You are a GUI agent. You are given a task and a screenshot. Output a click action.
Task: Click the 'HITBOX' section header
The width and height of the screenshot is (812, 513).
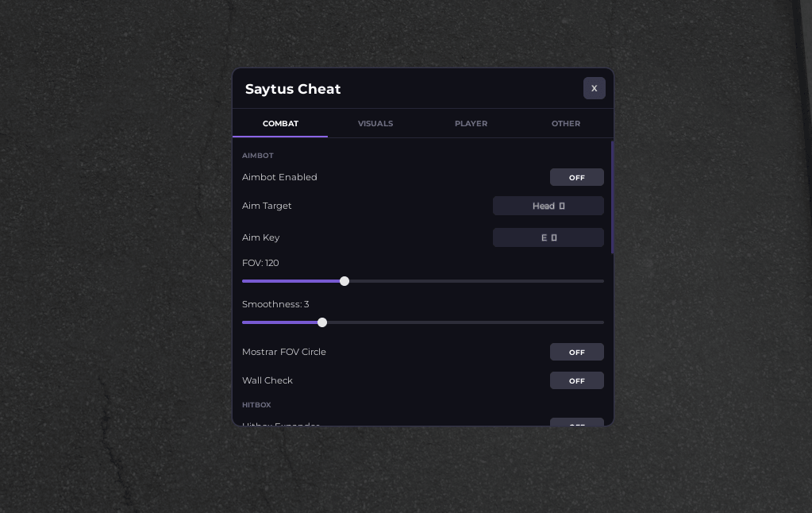tap(256, 405)
